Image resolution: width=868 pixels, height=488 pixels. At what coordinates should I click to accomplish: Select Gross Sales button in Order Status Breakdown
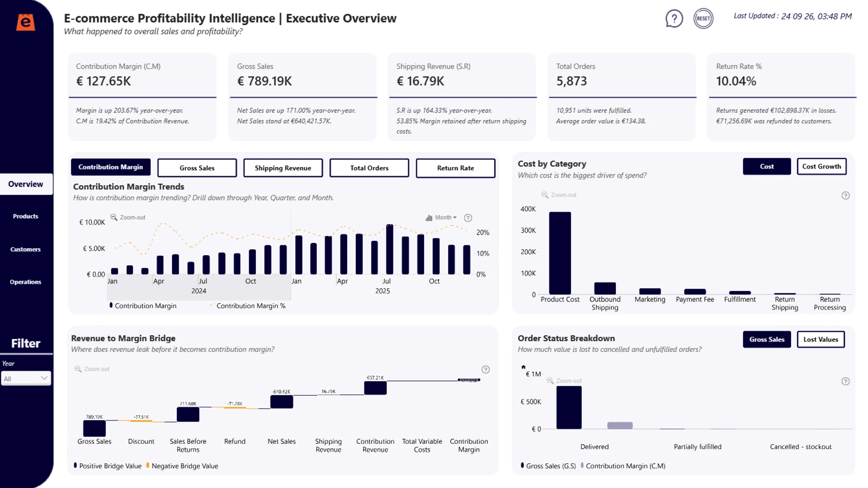[767, 339]
